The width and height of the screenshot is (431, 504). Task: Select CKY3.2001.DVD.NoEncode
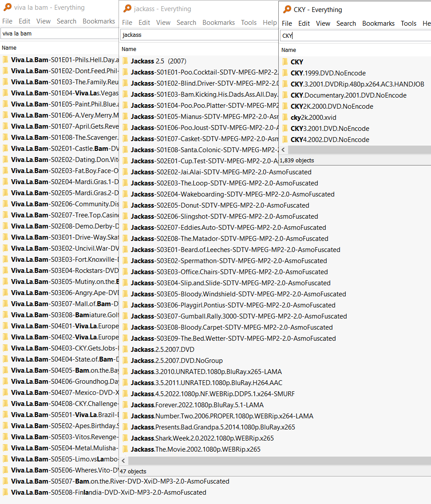coord(330,129)
